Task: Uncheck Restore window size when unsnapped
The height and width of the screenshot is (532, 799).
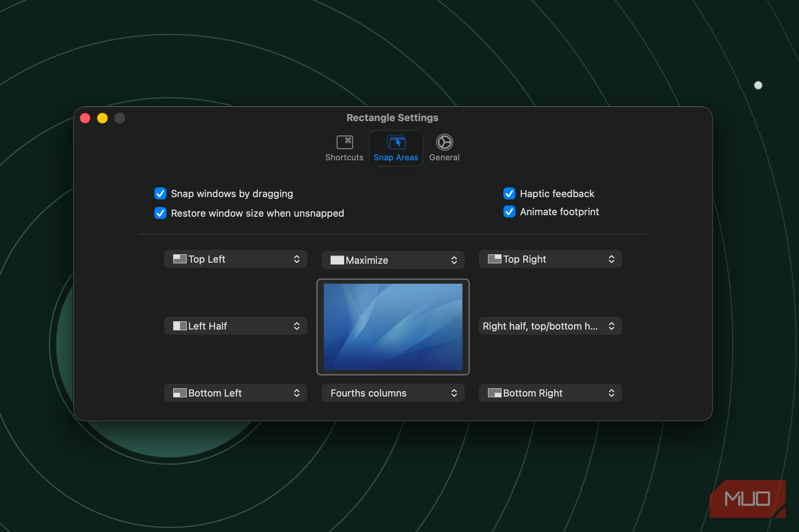Action: pyautogui.click(x=160, y=213)
